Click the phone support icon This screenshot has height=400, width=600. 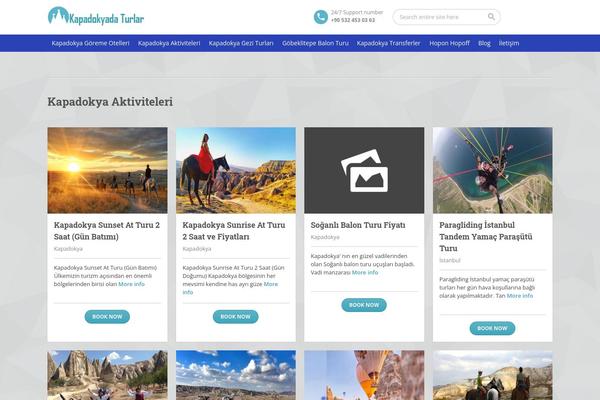pyautogui.click(x=321, y=17)
